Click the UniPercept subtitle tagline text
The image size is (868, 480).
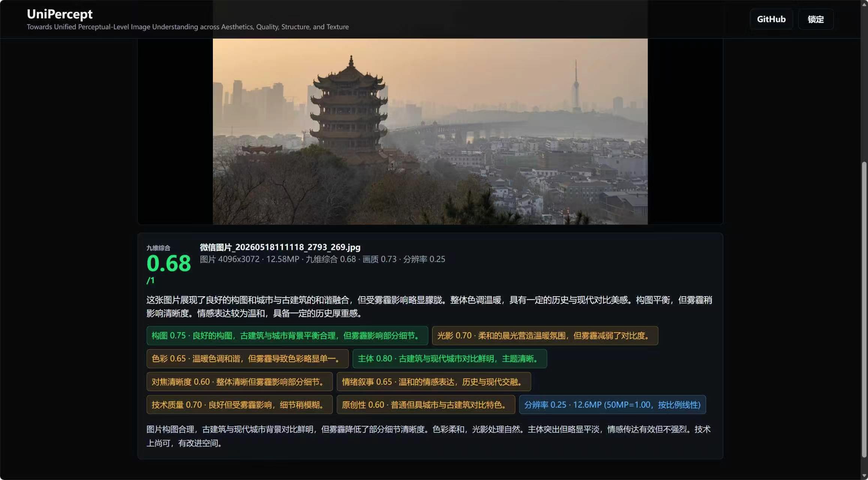point(188,27)
